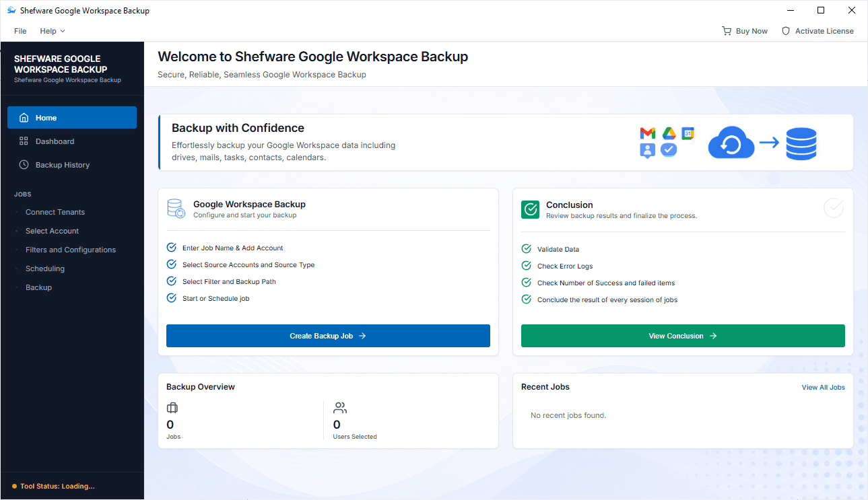Expand the Help dropdown menu
Image resolution: width=868 pixels, height=500 pixels.
[53, 31]
